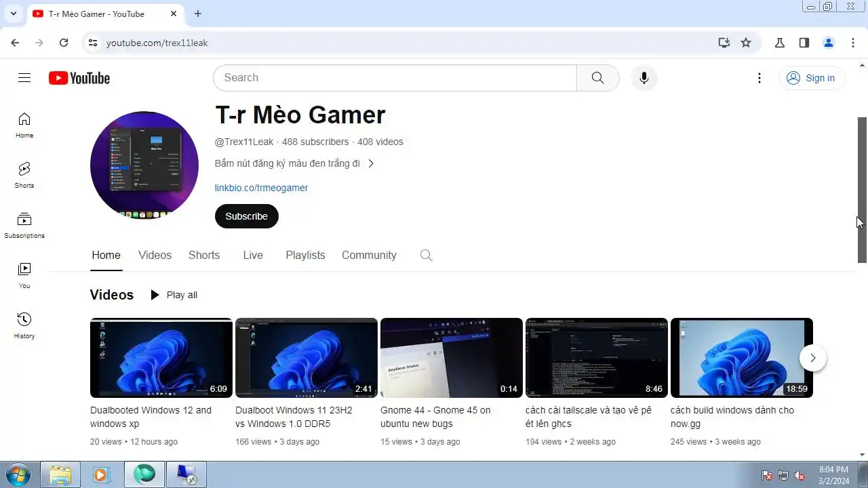Go to Home in sidebar
Screen dimensions: 868x488
tap(24, 125)
